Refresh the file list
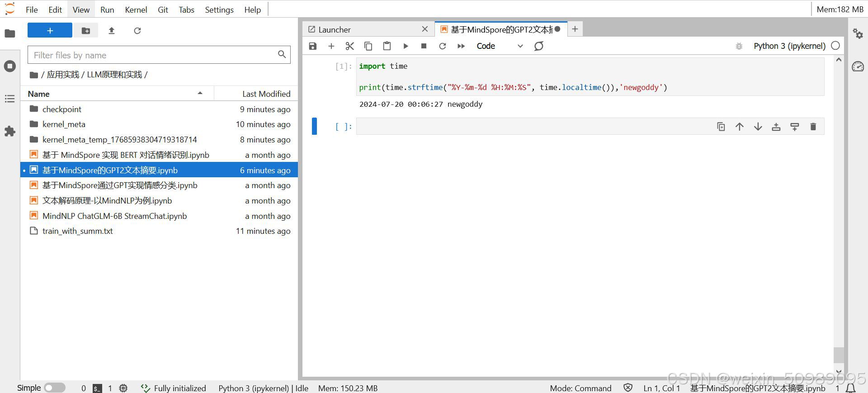Image resolution: width=868 pixels, height=393 pixels. click(x=137, y=31)
